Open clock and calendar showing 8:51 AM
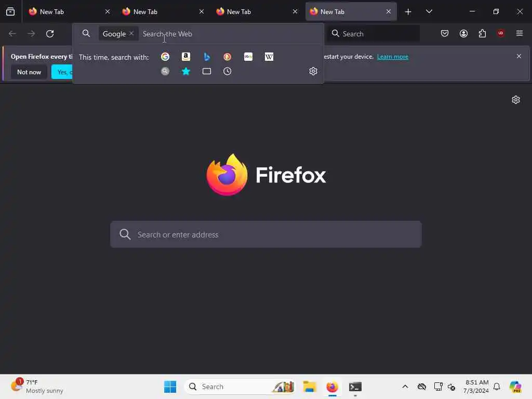 (x=476, y=387)
